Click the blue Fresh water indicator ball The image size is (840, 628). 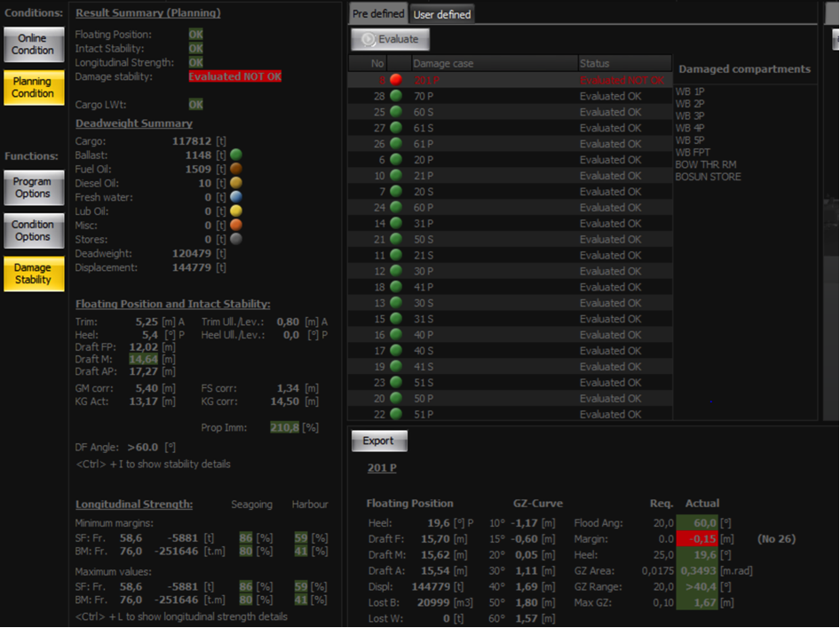tap(236, 197)
